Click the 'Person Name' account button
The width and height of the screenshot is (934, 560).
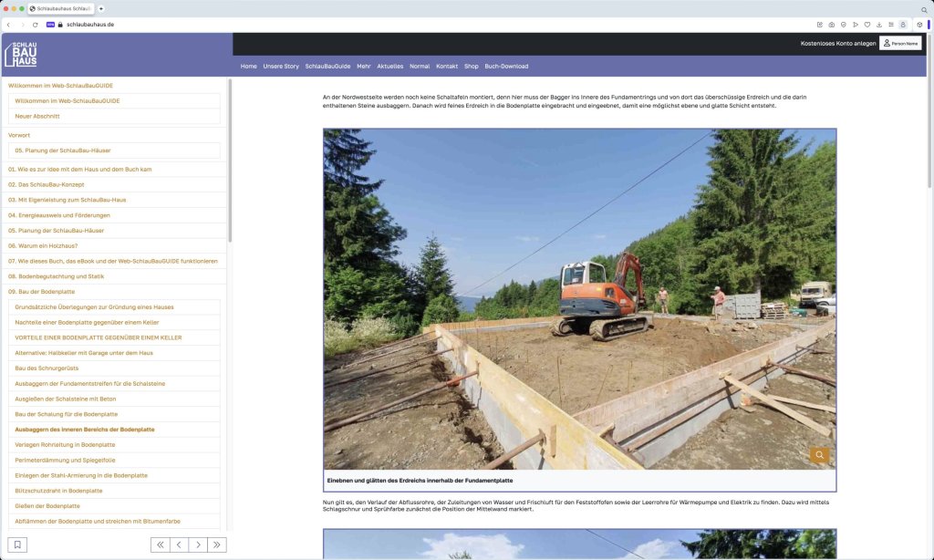coord(900,43)
